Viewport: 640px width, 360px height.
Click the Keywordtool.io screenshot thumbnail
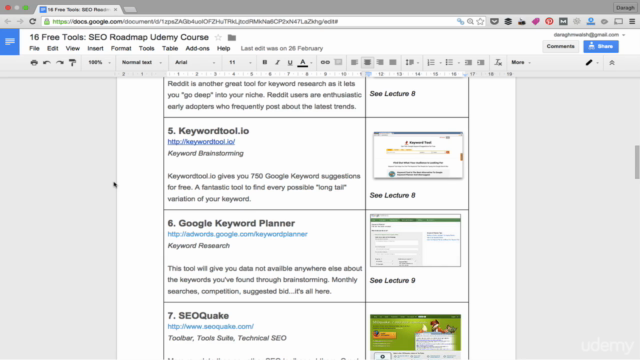coord(418,155)
